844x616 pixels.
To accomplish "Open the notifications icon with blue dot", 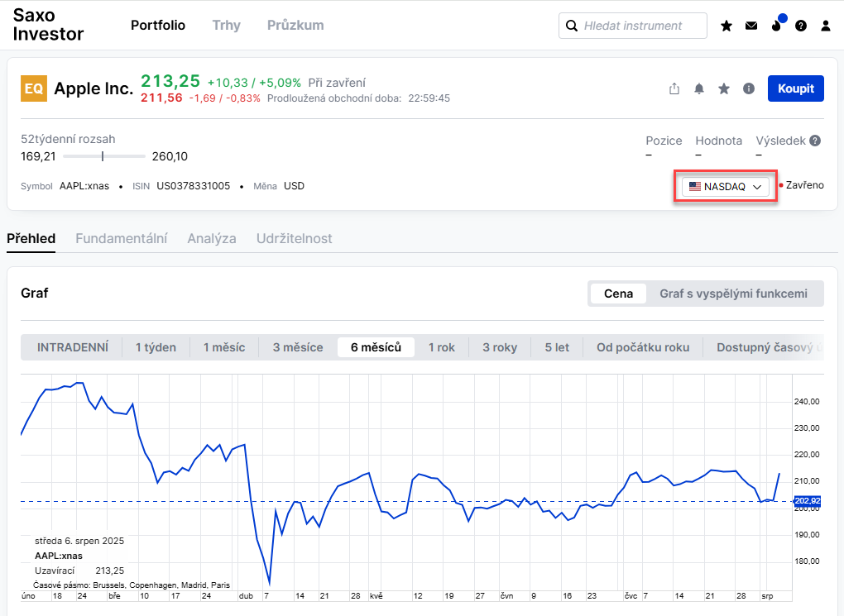I will tap(778, 24).
